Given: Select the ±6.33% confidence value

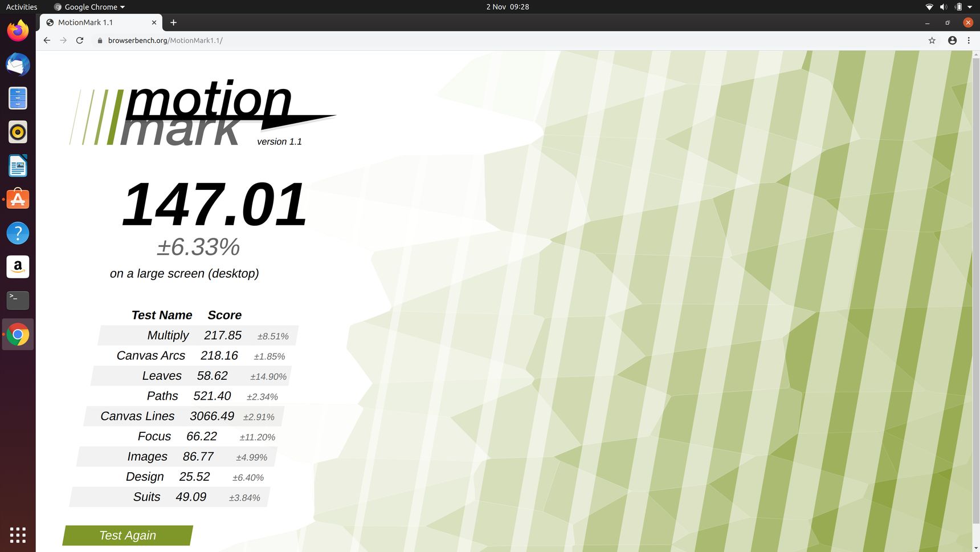Looking at the screenshot, I should (x=198, y=247).
